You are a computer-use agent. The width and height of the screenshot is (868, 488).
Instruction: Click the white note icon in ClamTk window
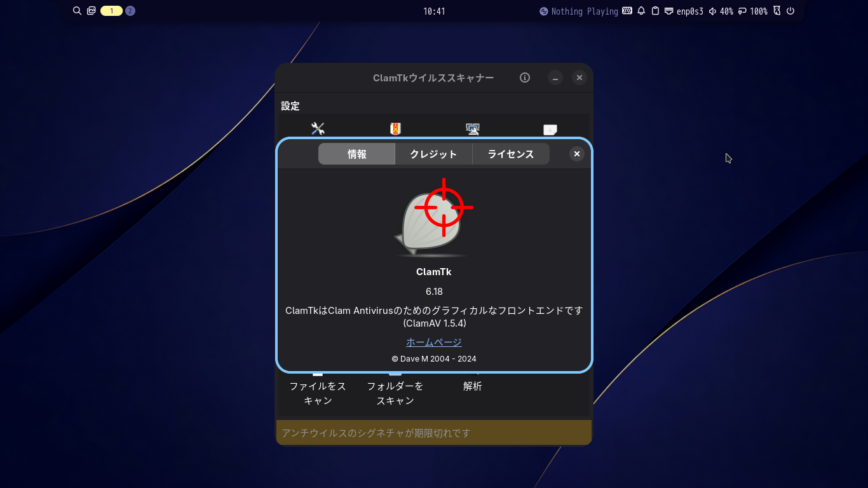(x=550, y=130)
